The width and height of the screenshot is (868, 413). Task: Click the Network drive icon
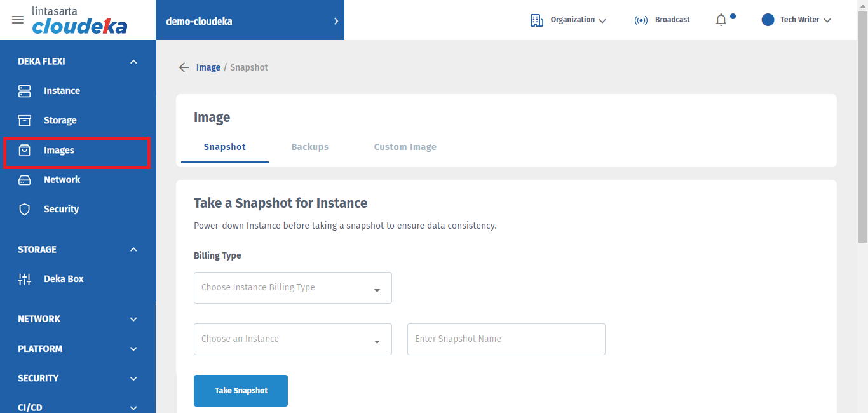point(24,180)
